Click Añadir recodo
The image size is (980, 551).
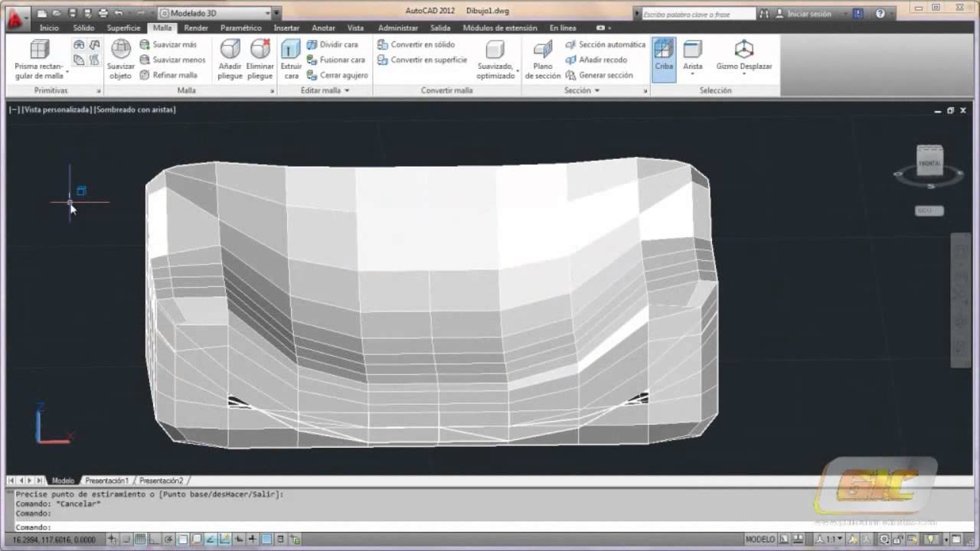point(596,60)
